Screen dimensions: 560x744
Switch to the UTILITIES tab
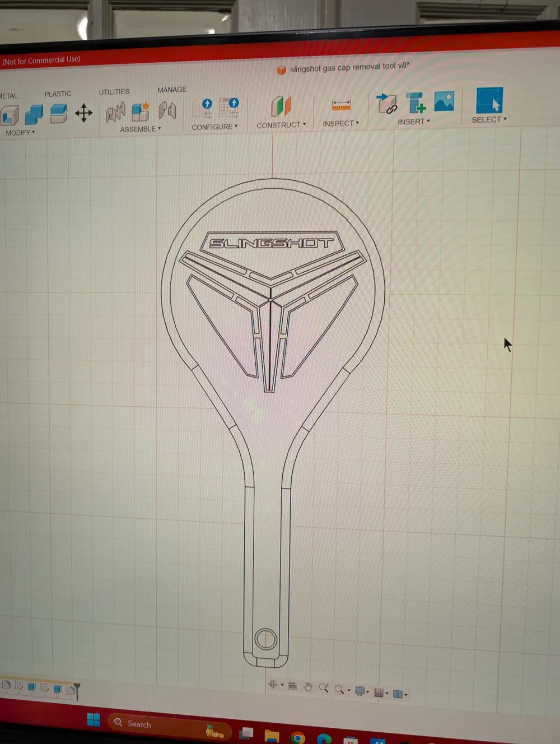(114, 92)
